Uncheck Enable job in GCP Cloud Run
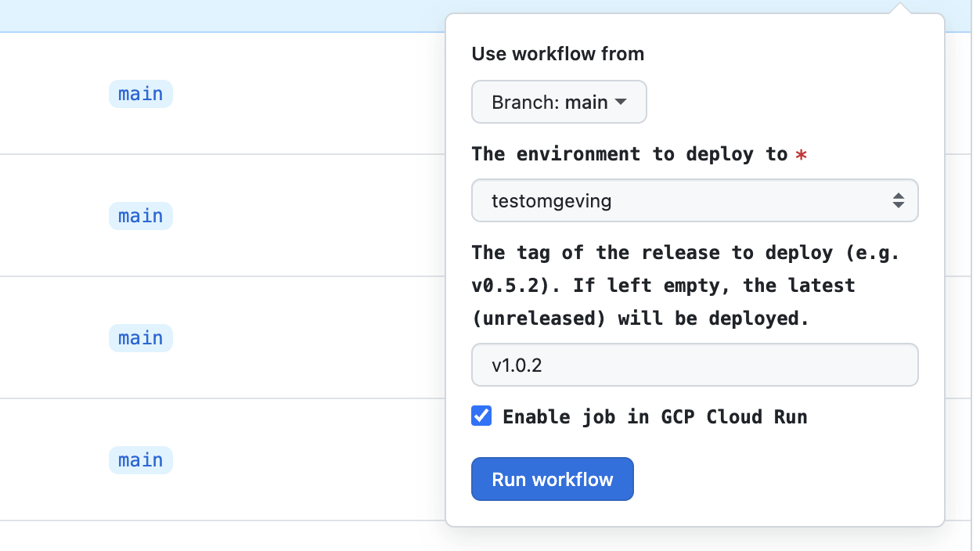Image resolution: width=980 pixels, height=551 pixels. [481, 416]
